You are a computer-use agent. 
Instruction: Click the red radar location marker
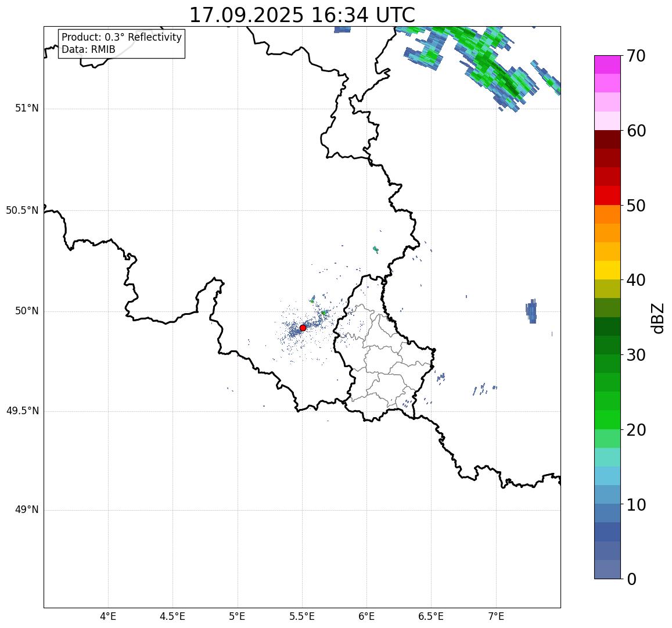[x=303, y=328]
